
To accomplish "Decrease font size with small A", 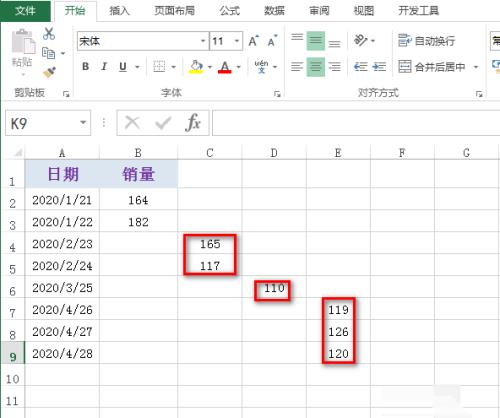I will pos(272,41).
